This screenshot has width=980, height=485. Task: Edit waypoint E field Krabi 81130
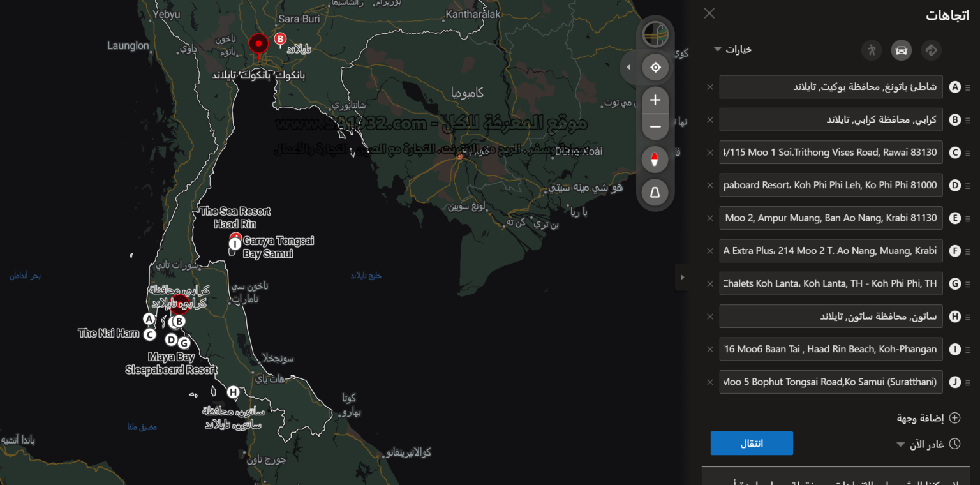831,218
